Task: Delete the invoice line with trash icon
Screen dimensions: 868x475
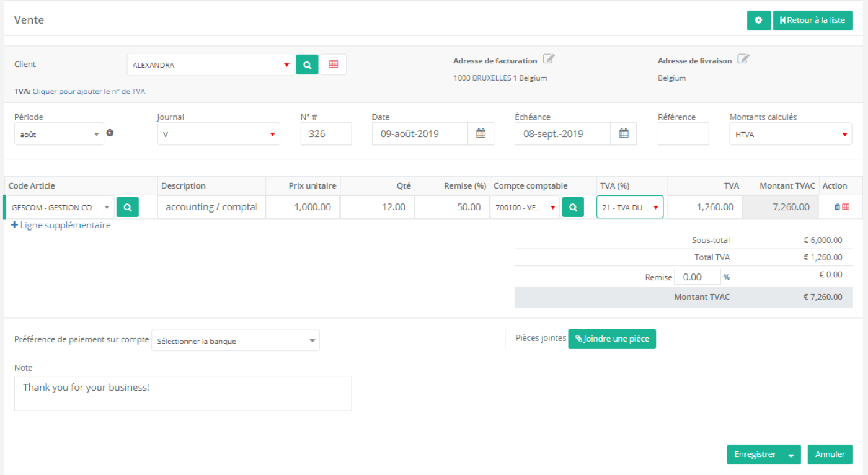Action: [837, 207]
